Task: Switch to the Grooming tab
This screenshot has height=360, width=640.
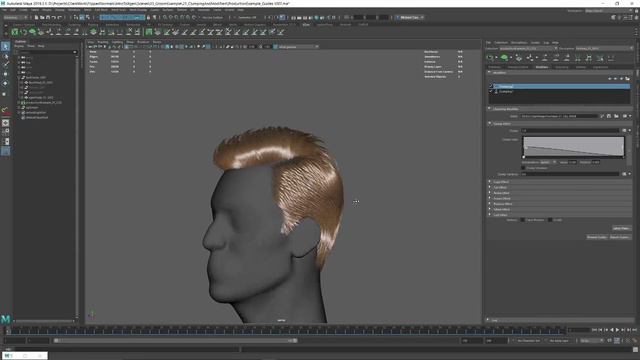Action: [x=562, y=67]
